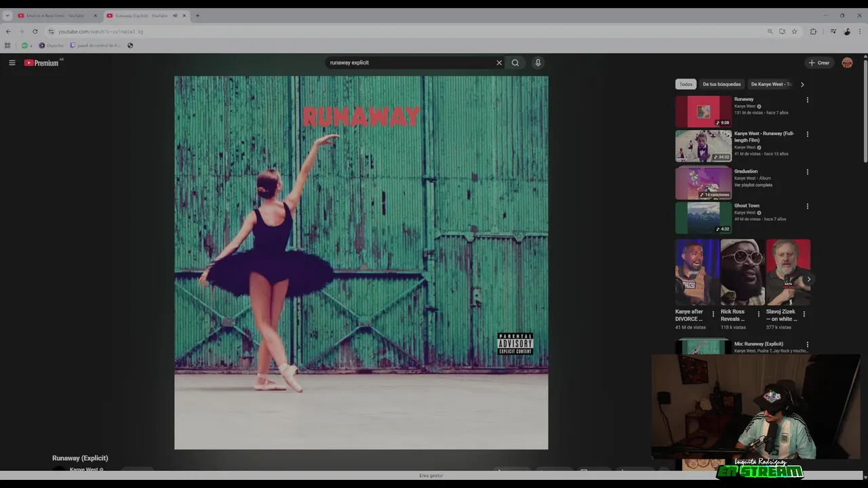Start voice search with microphone icon

(538, 62)
